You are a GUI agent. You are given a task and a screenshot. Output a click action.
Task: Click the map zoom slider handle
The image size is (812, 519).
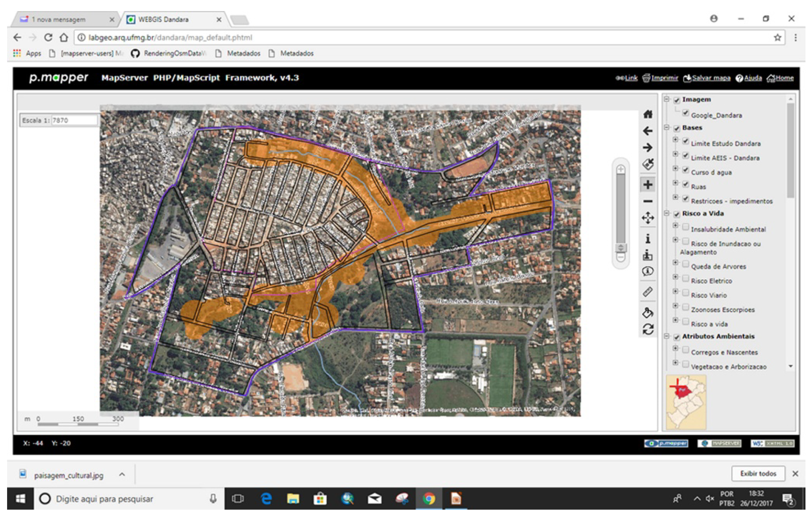click(621, 248)
